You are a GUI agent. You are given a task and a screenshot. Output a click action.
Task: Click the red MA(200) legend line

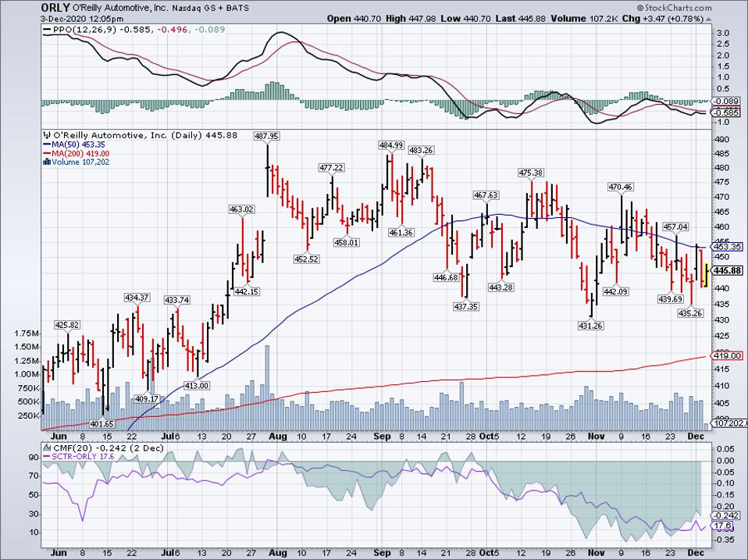pos(47,154)
